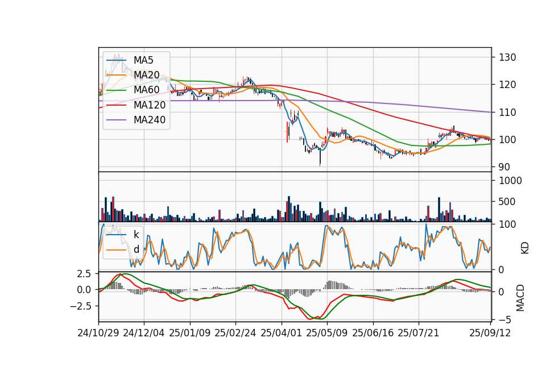Click the 110 price axis label
546x392 pixels.
(507, 112)
